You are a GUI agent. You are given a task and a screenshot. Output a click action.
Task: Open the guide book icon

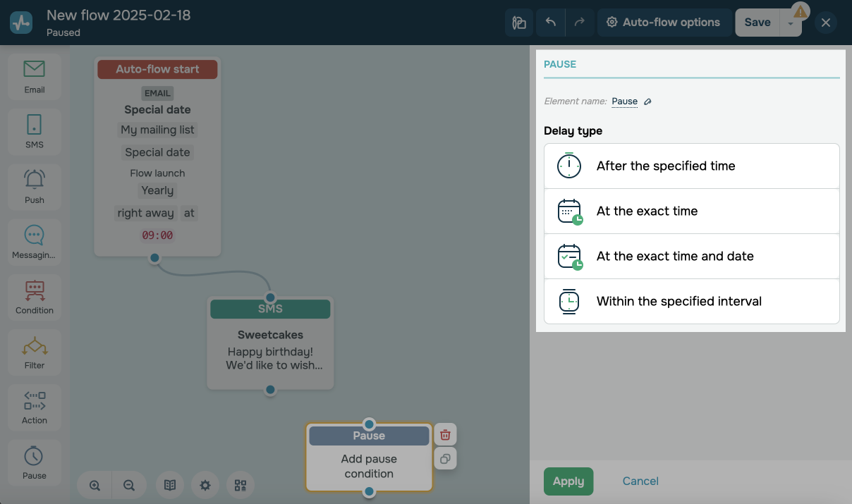point(170,485)
